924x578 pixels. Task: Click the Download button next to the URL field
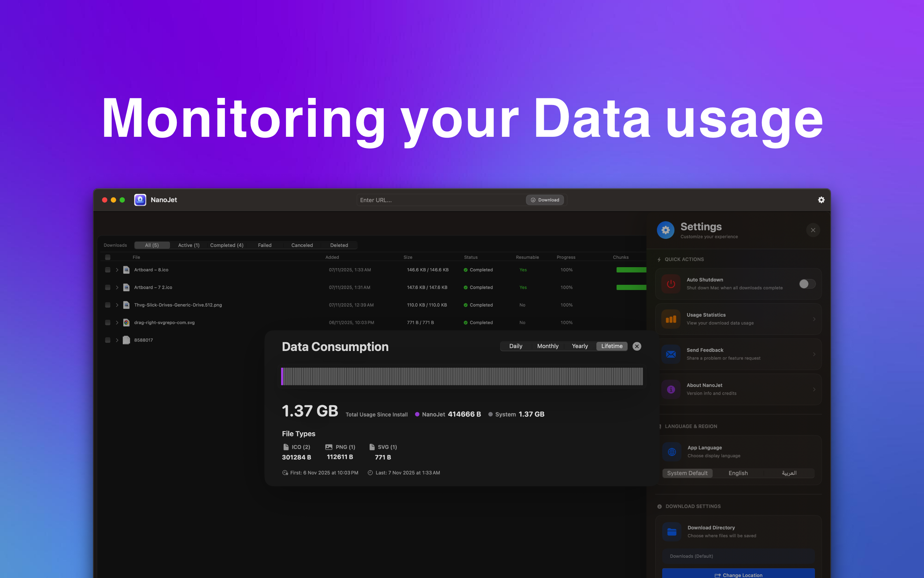[x=545, y=200]
